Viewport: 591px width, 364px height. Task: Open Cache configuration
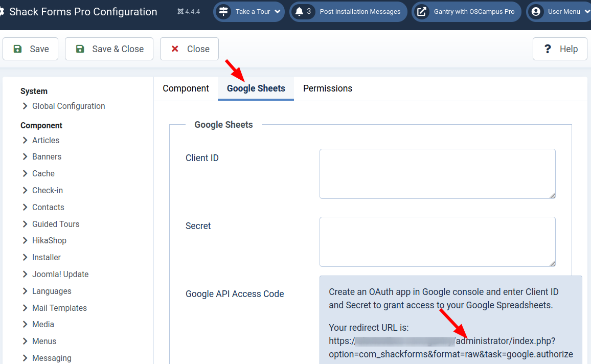43,174
